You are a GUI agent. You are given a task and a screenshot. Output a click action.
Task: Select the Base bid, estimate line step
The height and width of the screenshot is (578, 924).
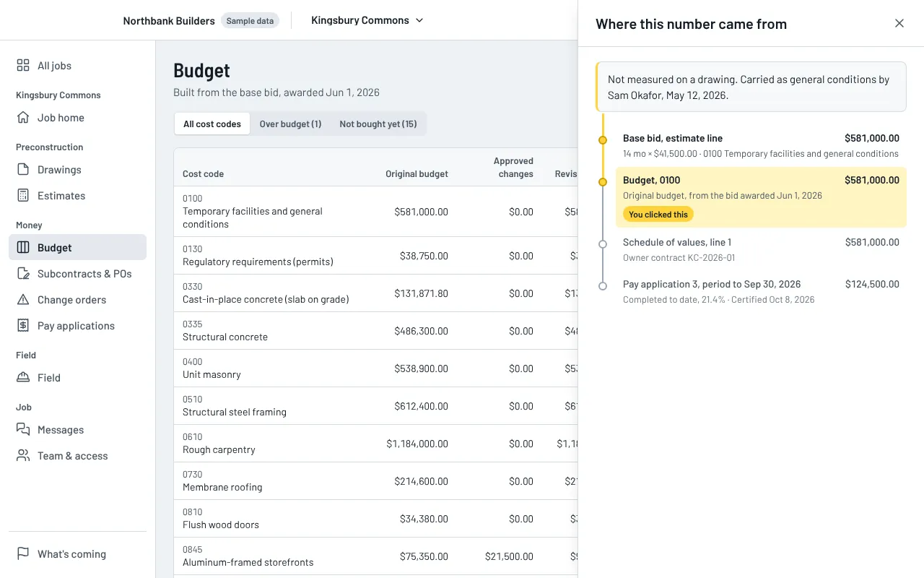(761, 145)
